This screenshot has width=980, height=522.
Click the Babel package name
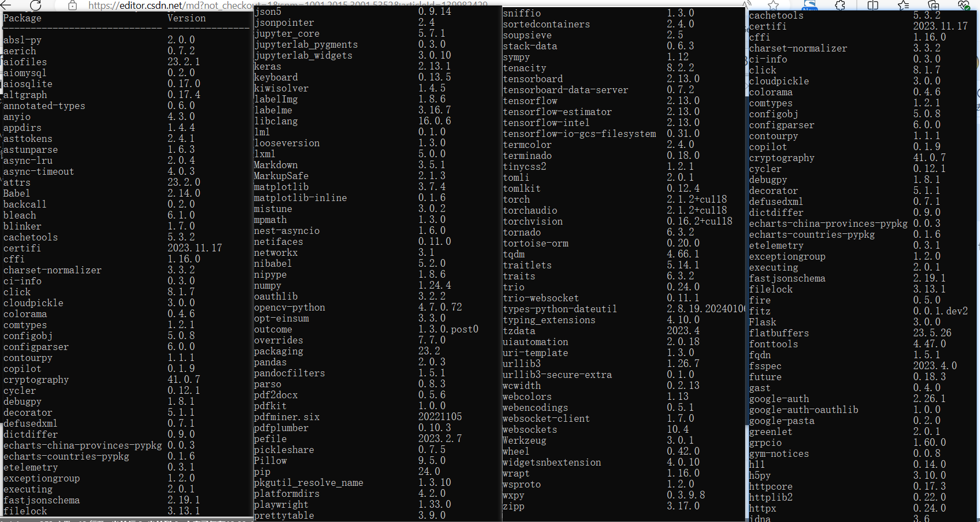pos(17,193)
